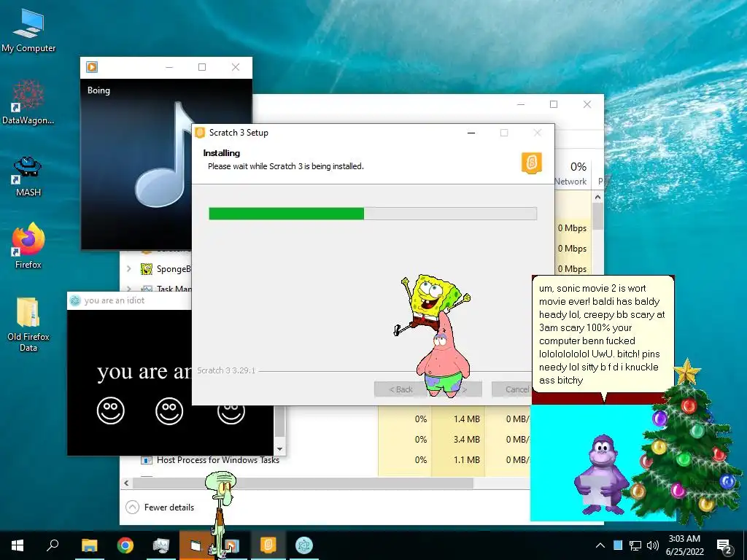The image size is (747, 560).
Task: Click scroll-left arrow in Task Manager
Action: [126, 483]
